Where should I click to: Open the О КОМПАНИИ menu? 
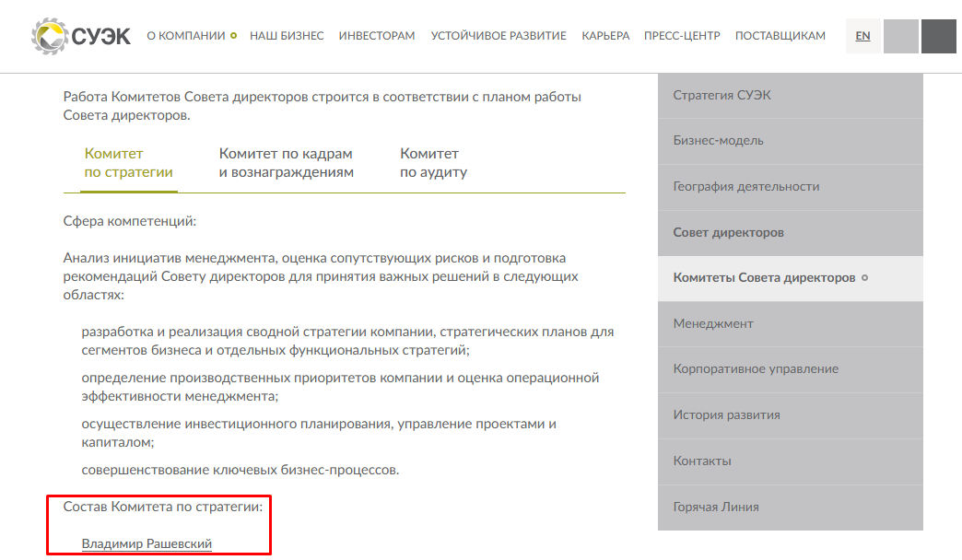click(x=186, y=36)
